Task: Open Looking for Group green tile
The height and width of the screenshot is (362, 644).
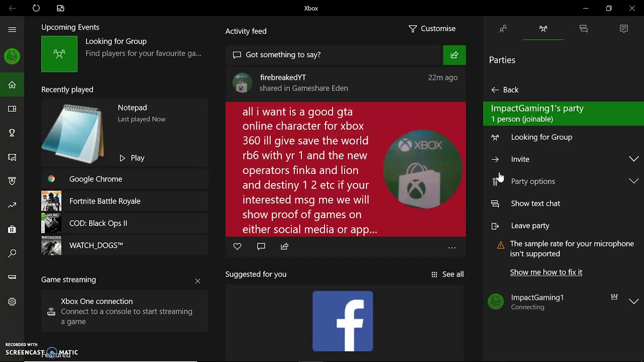Action: (x=59, y=54)
